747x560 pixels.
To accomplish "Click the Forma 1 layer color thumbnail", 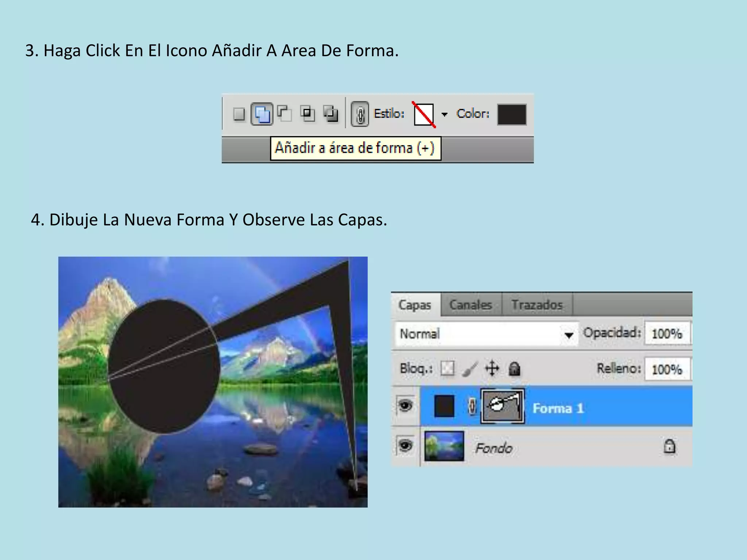I will pos(444,406).
